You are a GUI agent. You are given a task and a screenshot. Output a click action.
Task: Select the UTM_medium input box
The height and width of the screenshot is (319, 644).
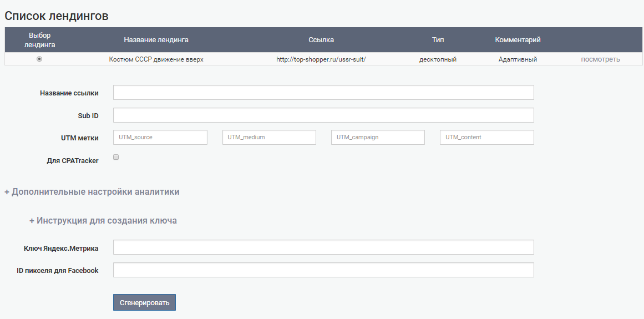[x=269, y=138]
